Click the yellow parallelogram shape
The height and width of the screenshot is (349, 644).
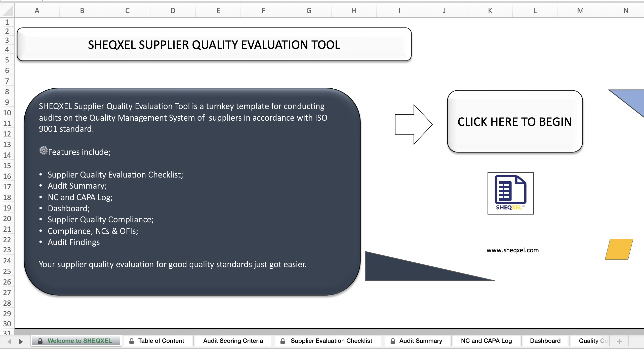619,249
